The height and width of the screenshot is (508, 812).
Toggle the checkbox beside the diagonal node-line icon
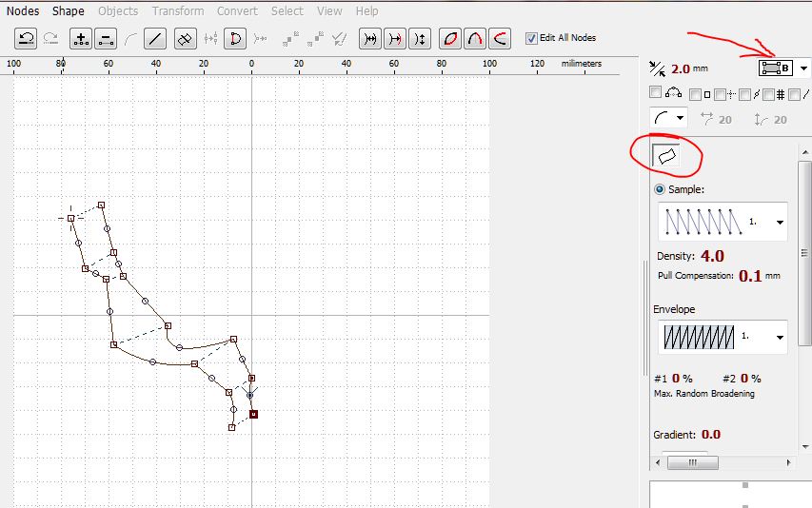[744, 95]
